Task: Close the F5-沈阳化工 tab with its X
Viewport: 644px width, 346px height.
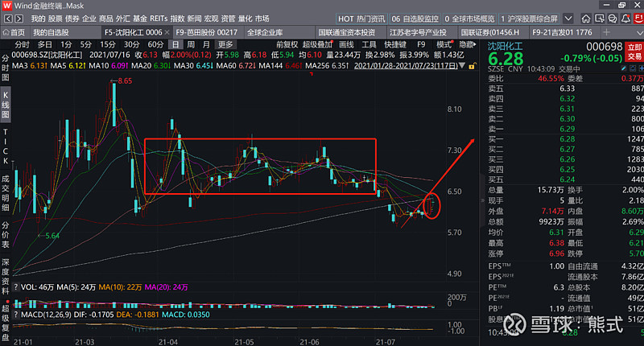Action: (167, 32)
